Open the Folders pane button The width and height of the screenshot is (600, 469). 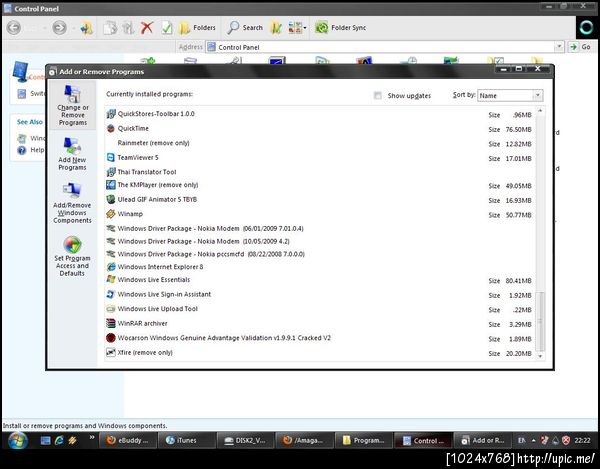point(197,28)
